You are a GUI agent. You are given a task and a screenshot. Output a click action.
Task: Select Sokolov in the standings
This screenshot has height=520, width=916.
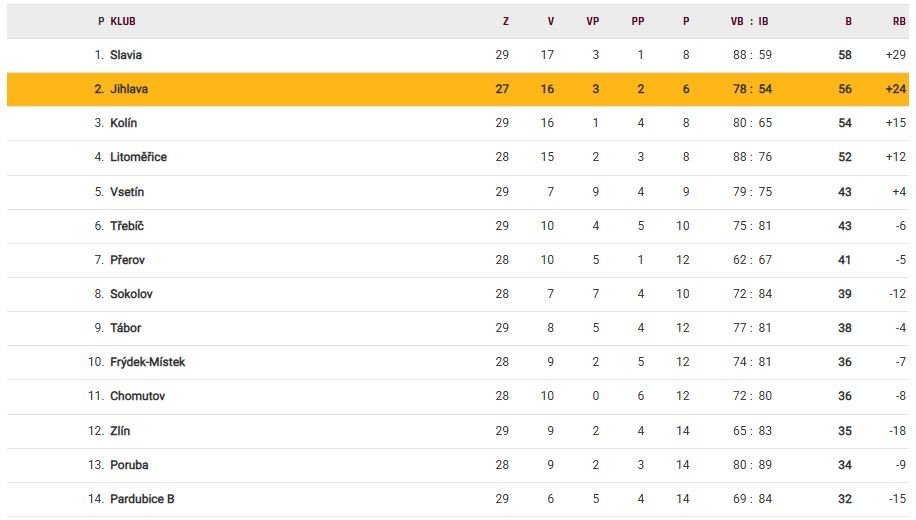131,294
